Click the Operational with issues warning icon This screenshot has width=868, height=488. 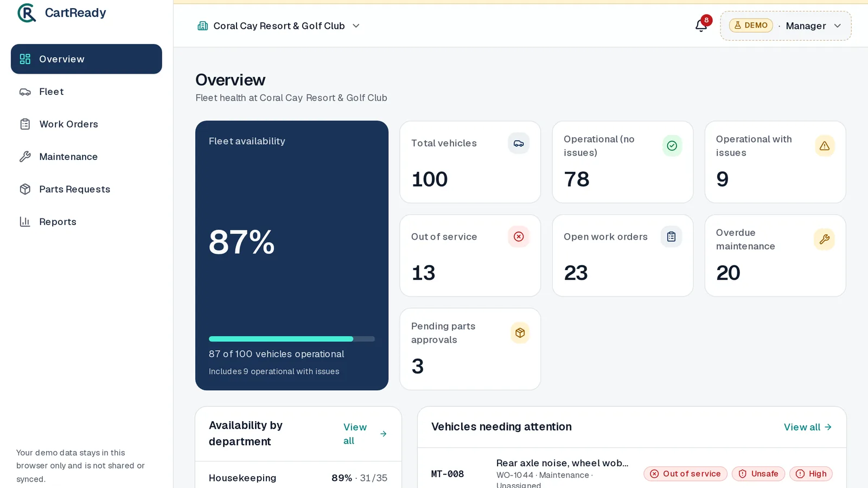point(824,145)
